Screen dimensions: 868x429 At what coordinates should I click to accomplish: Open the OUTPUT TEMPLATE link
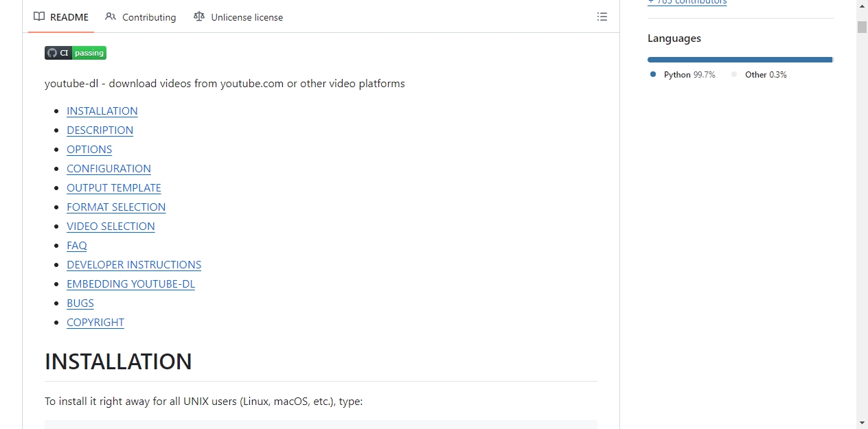pos(114,187)
